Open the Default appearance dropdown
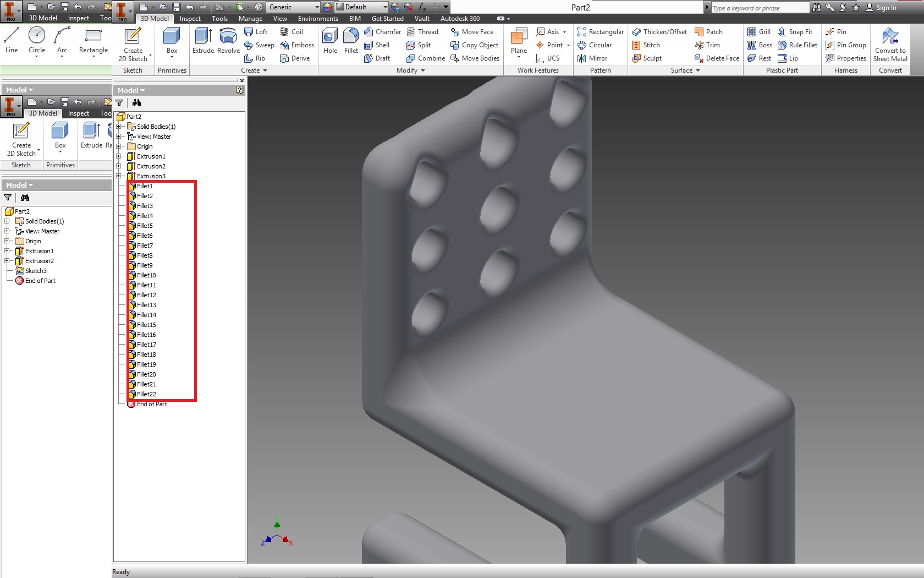This screenshot has height=578, width=924. pyautogui.click(x=361, y=7)
